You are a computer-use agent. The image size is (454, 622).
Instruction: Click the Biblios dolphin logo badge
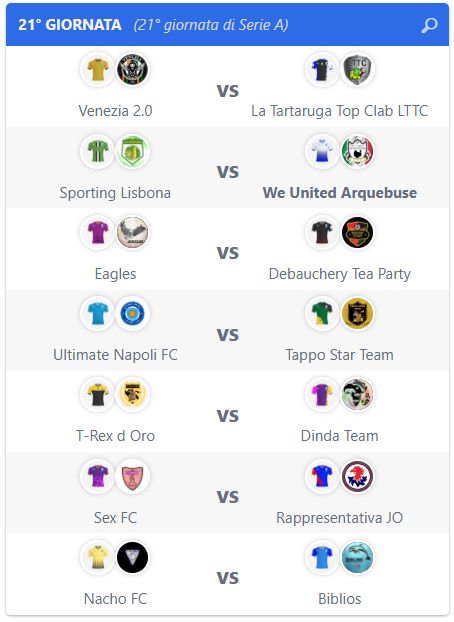pos(357,557)
